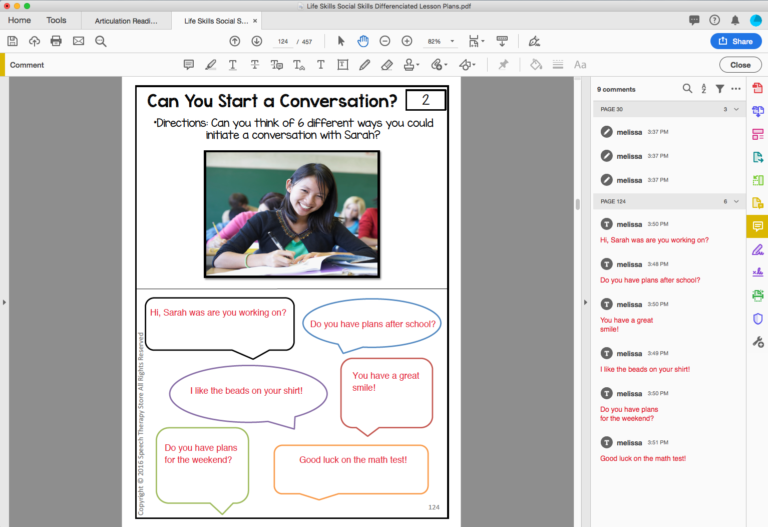The image size is (768, 527).
Task: Select the highlight text tool
Action: coord(211,65)
